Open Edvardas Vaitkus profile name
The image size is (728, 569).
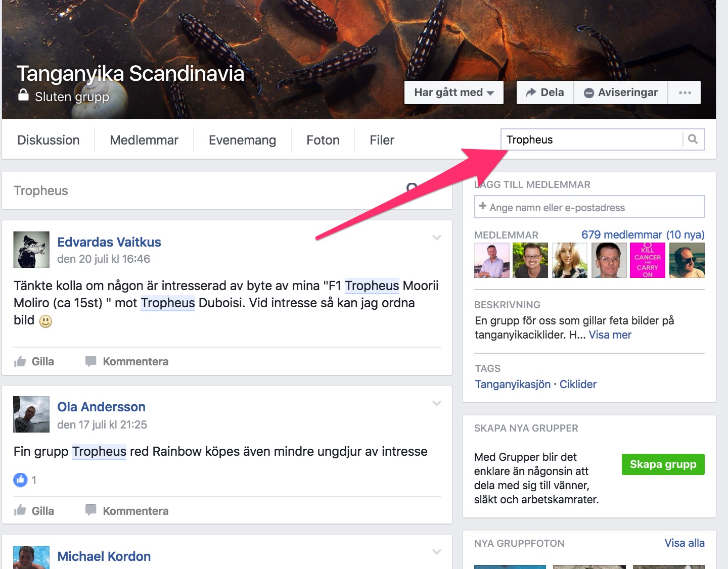pyautogui.click(x=109, y=242)
